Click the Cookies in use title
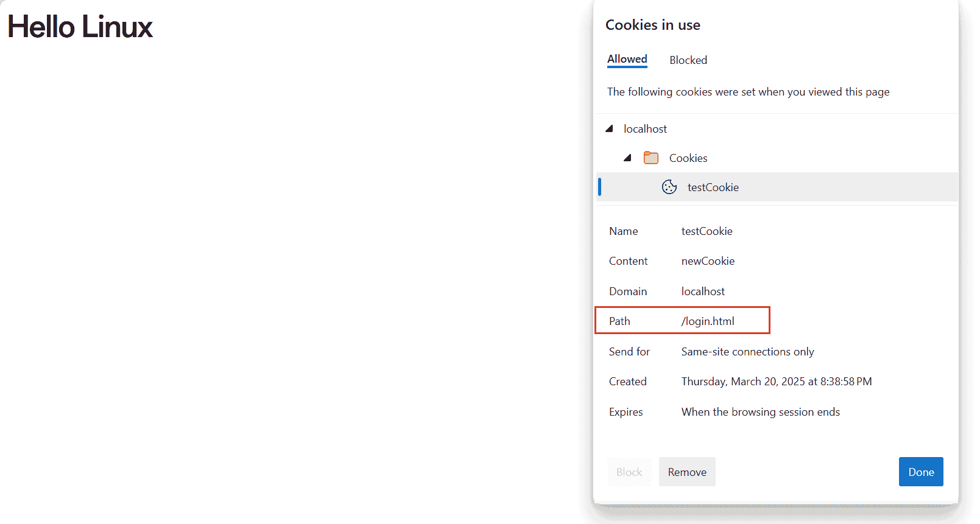980x524 pixels. coord(653,25)
